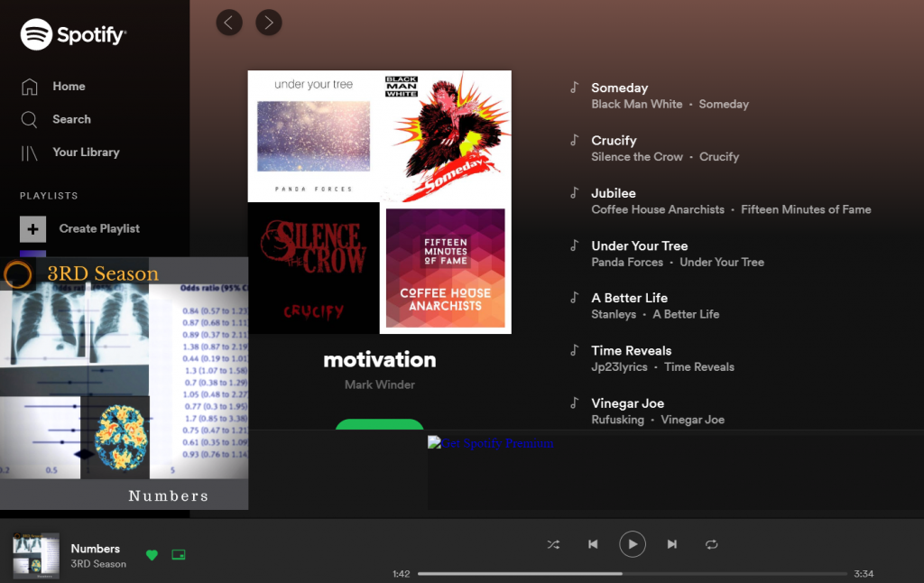
Task: Seek using the playback progress bar
Action: tap(633, 574)
